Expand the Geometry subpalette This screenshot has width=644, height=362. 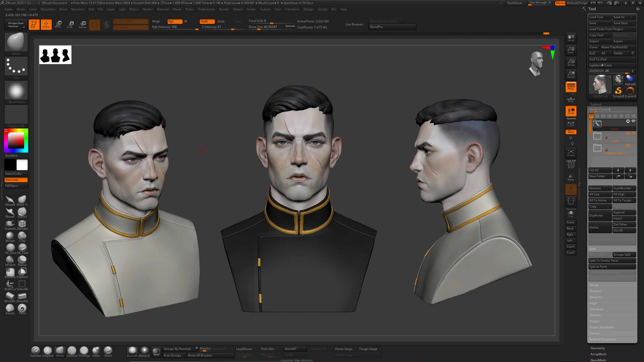click(598, 348)
